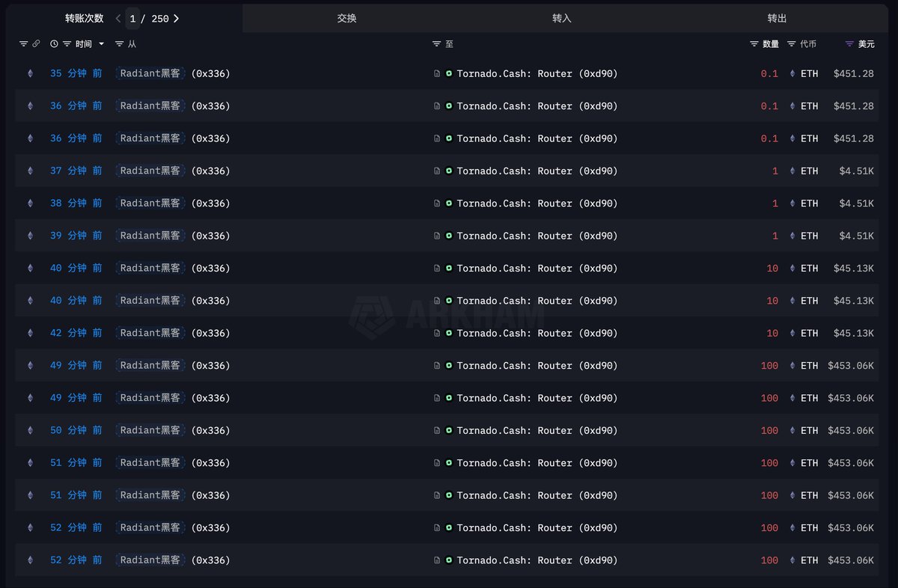Click Ethereum chain icon in 42 分钟 row
This screenshot has width=898, height=588.
tap(31, 333)
